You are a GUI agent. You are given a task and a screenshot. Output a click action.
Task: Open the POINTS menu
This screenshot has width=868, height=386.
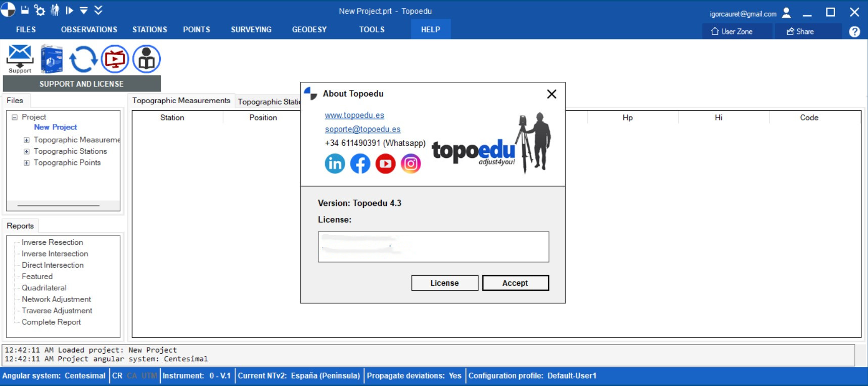click(x=197, y=30)
